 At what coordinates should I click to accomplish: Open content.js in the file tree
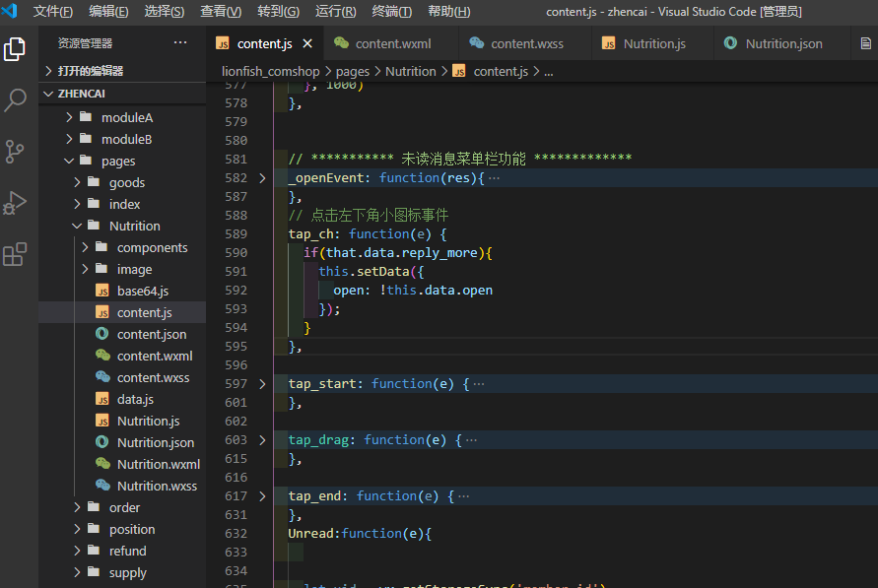point(122,313)
